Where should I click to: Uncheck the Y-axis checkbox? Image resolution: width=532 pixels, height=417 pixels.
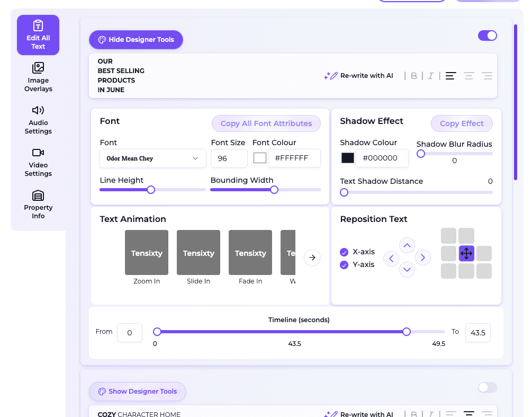344,265
